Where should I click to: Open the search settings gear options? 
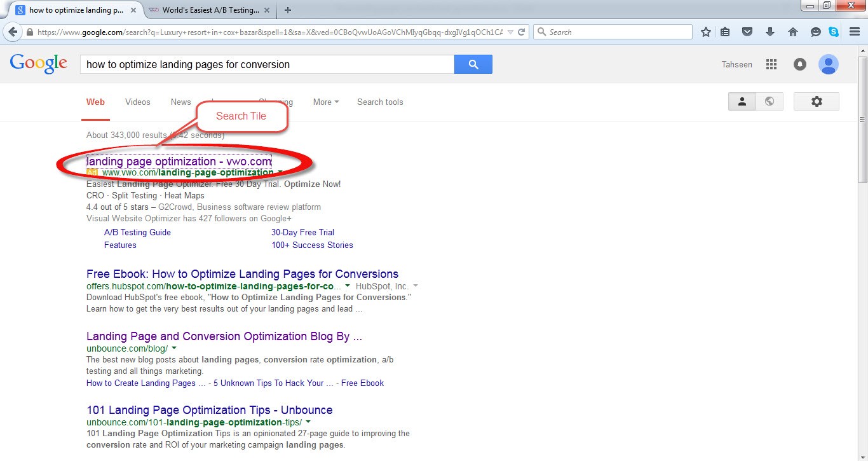817,102
